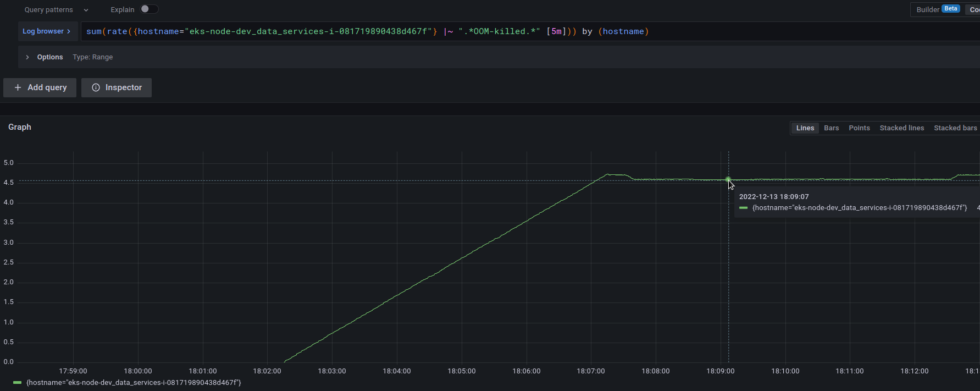
Task: Click the Beta badge next to Builder
Action: click(951, 9)
